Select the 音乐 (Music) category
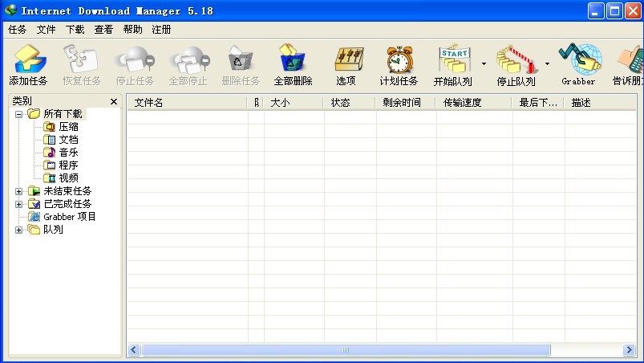 pos(68,153)
